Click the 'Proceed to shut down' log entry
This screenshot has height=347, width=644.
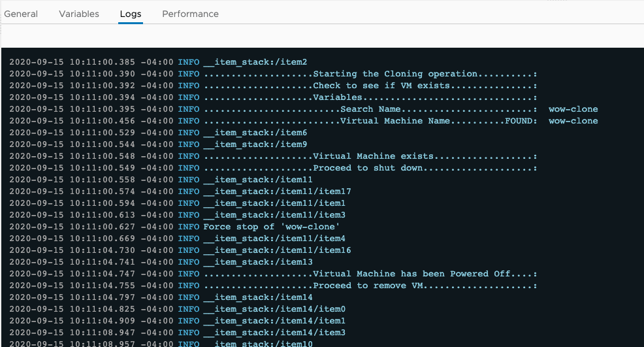[x=370, y=168]
